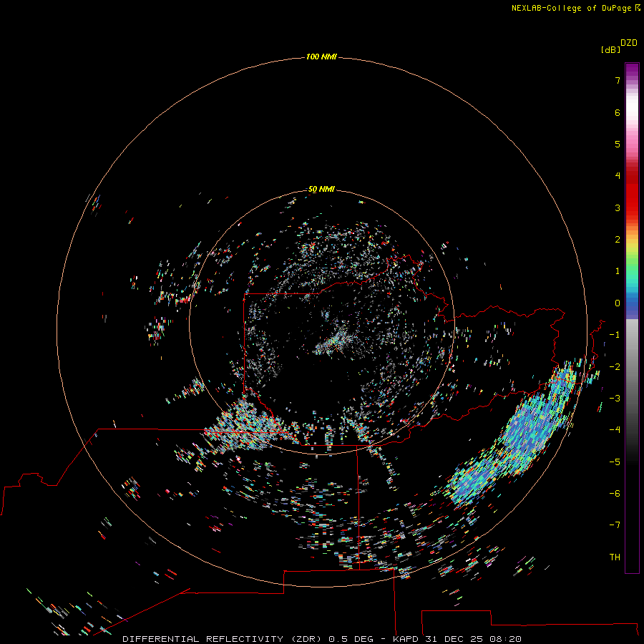Click the KAPD radar site identifier
The height and width of the screenshot is (644, 644).
point(406,639)
